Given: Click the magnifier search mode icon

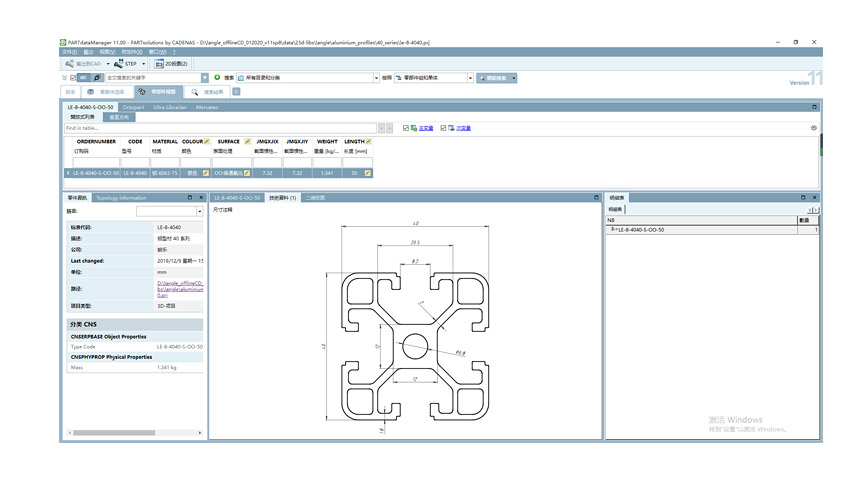Looking at the screenshot, I should pos(97,77).
